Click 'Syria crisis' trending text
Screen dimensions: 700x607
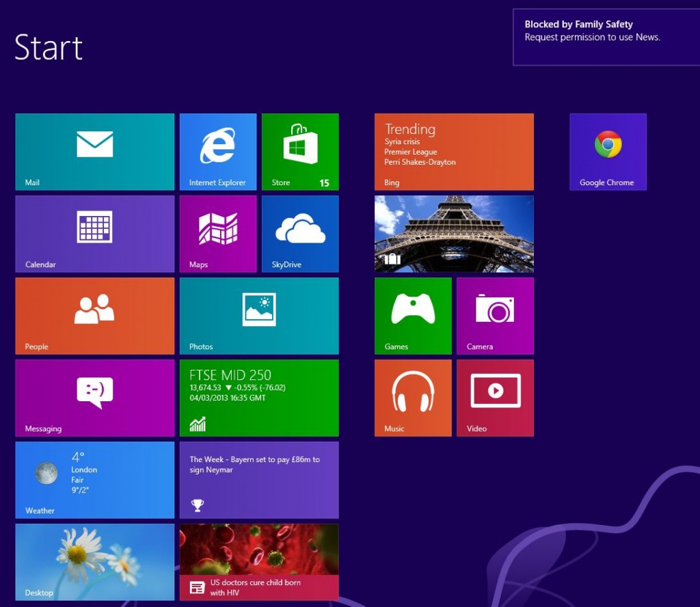point(402,141)
